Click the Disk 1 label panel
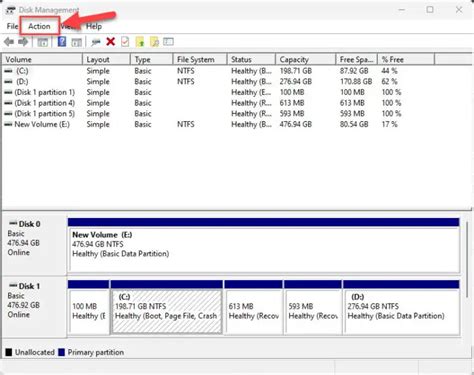The image size is (474, 375). [x=34, y=307]
